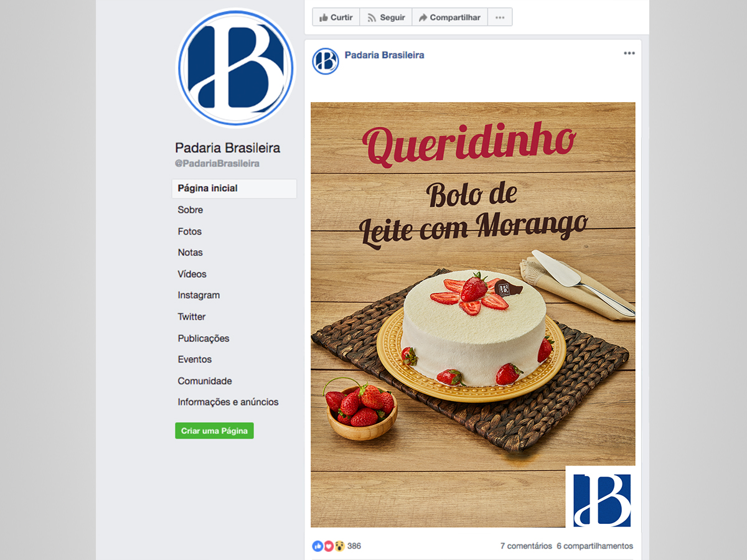Open the Eventos section
Viewport: 747px width, 560px height.
click(195, 360)
